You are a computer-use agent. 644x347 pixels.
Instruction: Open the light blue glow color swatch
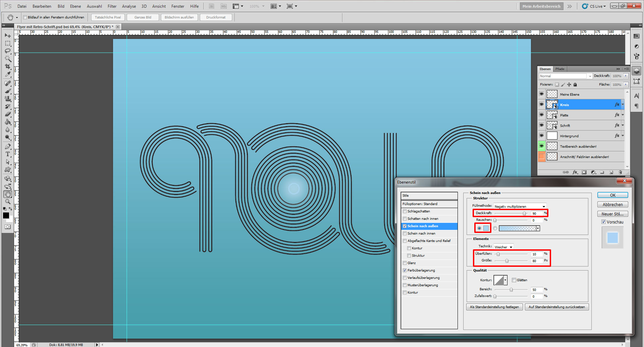point(486,228)
